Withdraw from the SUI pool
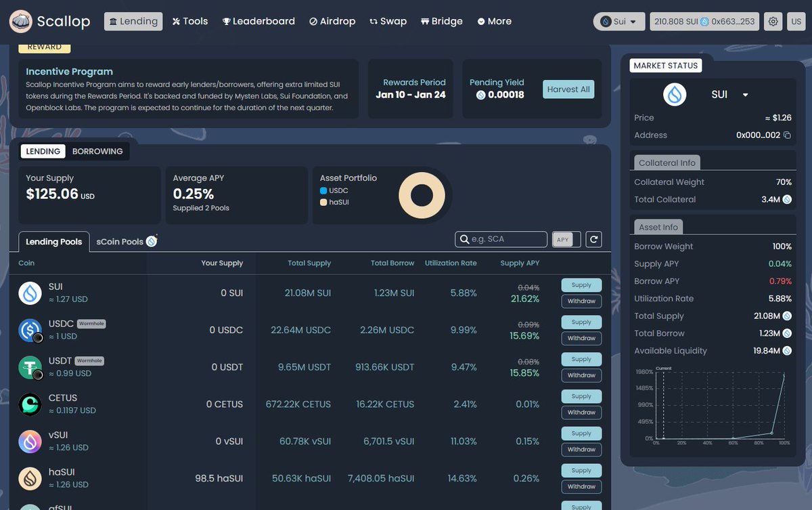 [581, 301]
